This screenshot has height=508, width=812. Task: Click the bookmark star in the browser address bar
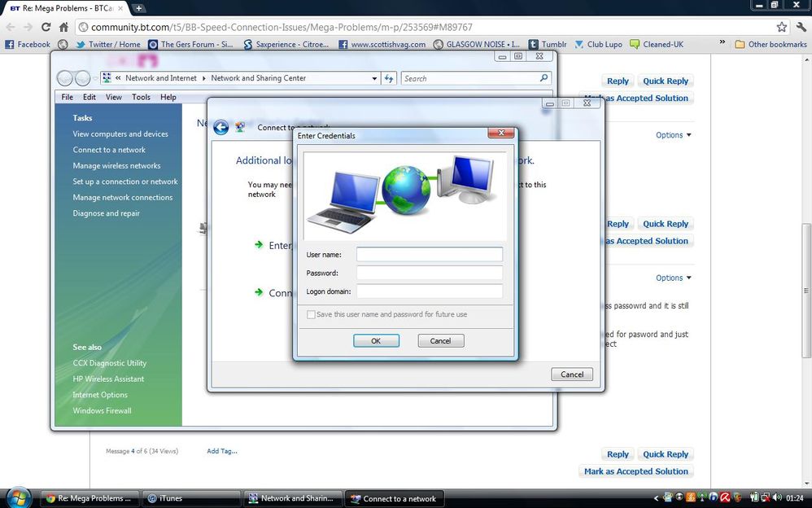[x=781, y=26]
